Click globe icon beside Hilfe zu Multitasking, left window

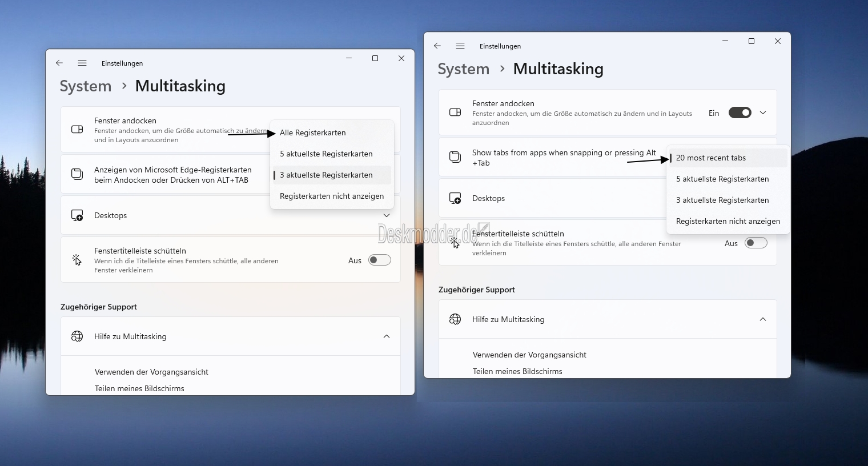(77, 336)
